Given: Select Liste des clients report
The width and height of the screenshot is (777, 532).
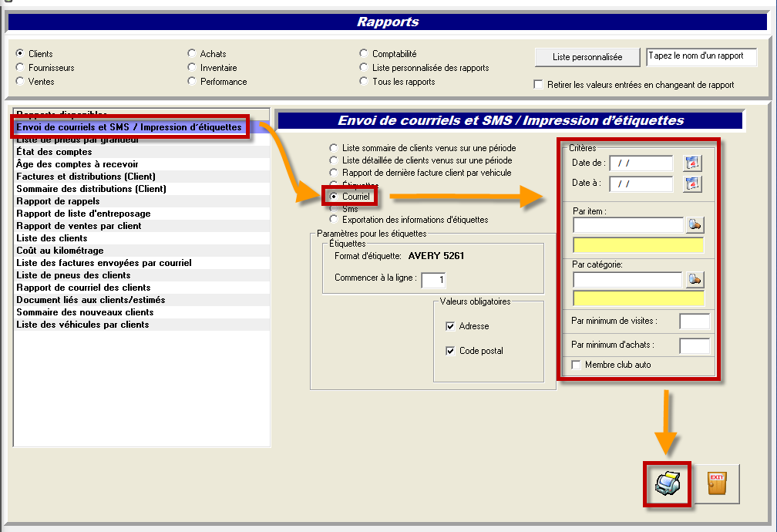Looking at the screenshot, I should click(142, 238).
